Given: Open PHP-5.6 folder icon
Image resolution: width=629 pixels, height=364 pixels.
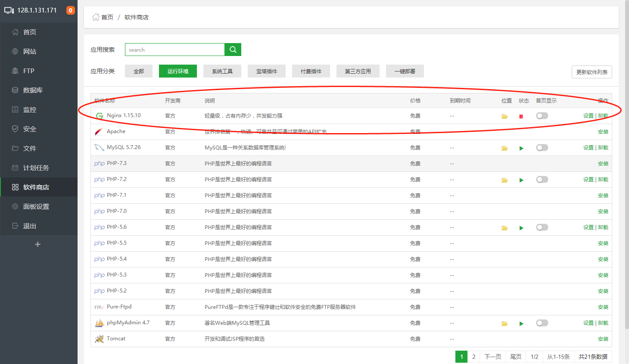Looking at the screenshot, I should point(504,228).
